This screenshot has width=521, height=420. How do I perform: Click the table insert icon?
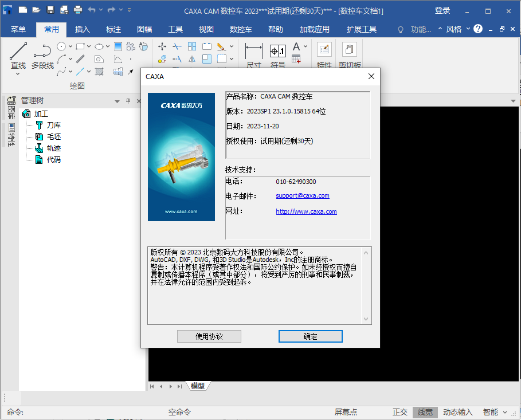pyautogui.click(x=296, y=59)
